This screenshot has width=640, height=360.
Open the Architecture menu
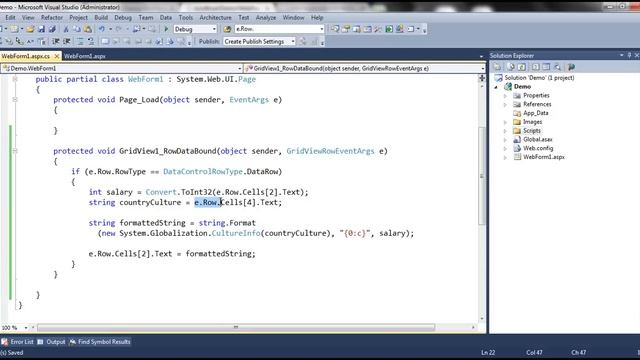click(216, 18)
